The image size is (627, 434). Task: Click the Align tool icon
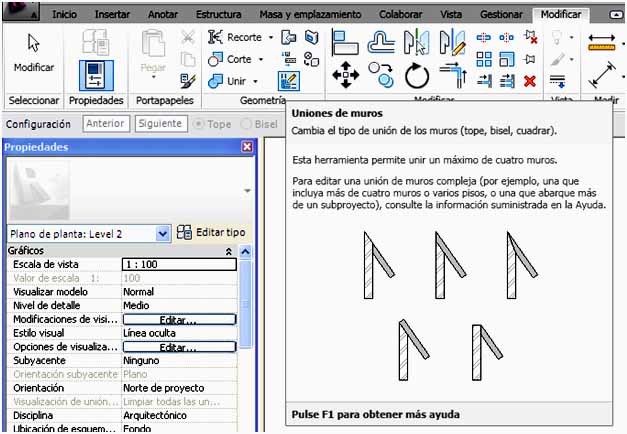[x=345, y=42]
